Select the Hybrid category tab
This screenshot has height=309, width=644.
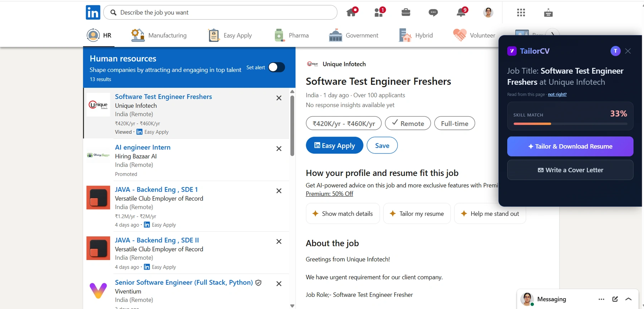(x=416, y=35)
